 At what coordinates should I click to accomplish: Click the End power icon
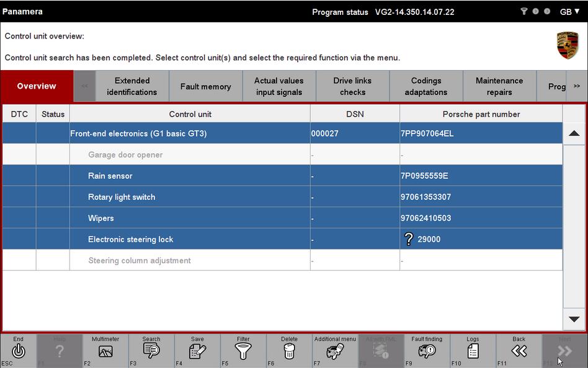click(x=19, y=351)
